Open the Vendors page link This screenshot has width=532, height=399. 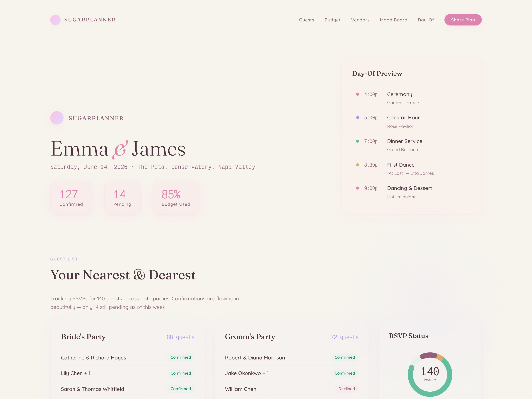click(360, 20)
